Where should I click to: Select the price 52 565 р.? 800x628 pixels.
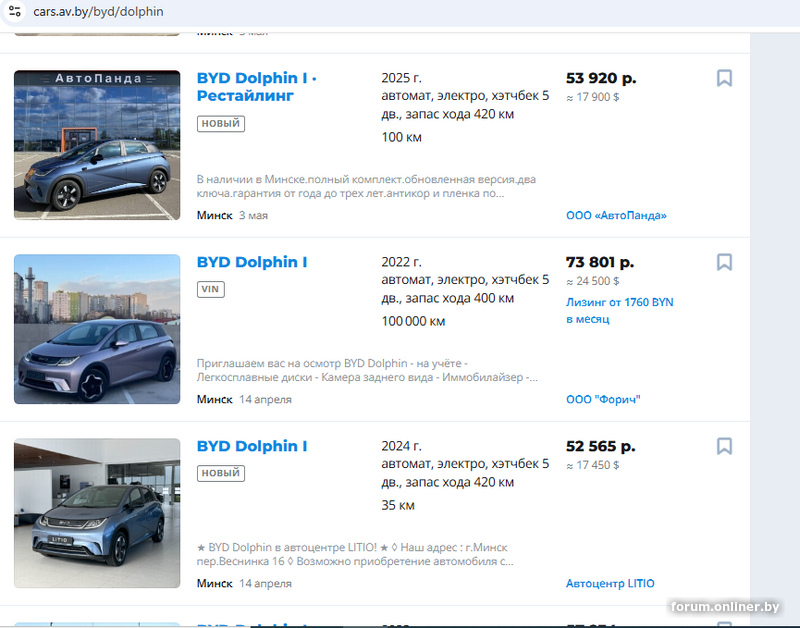pyautogui.click(x=601, y=446)
